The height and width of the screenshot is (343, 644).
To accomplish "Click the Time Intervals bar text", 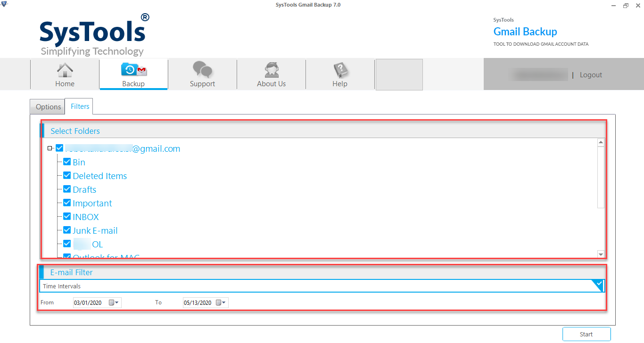I will pyautogui.click(x=62, y=286).
